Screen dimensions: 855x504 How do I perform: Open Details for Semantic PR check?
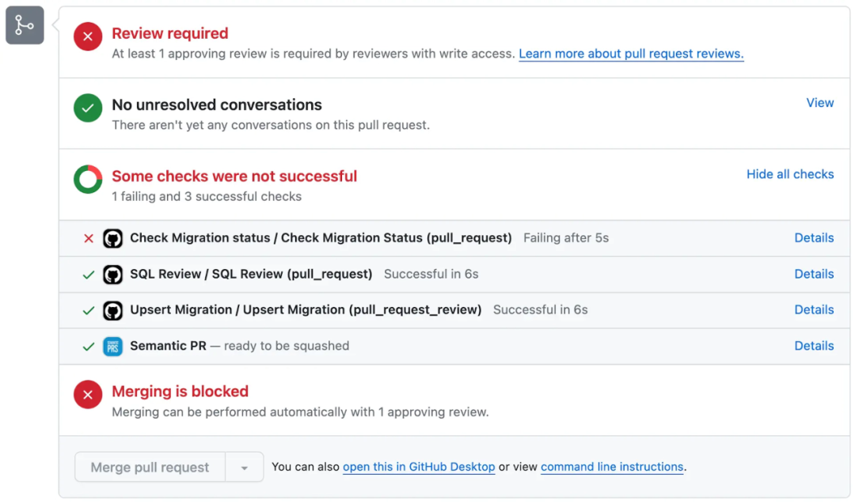click(814, 346)
